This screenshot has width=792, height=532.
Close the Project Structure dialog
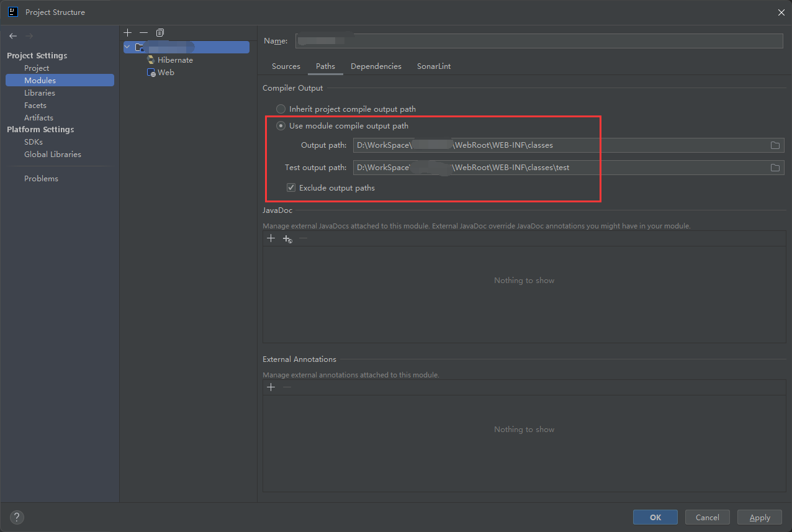[781, 12]
